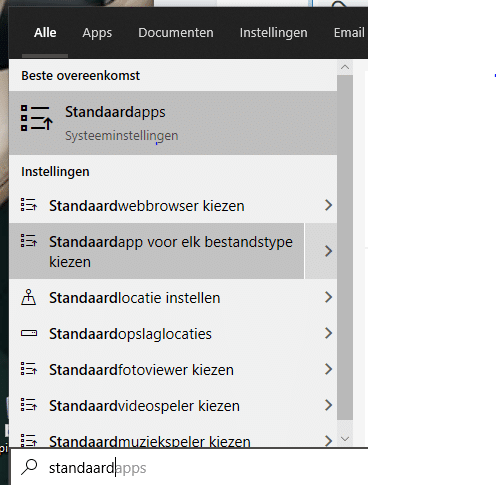Click the location pin icon for Standaardlocatie

point(29,297)
